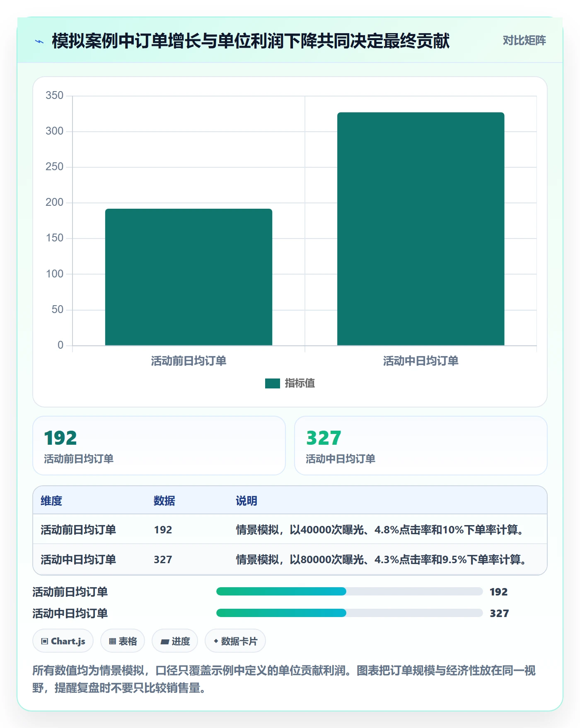The height and width of the screenshot is (728, 580).
Task: Click the 活动中日均订单 x-axis label
Action: 420,361
